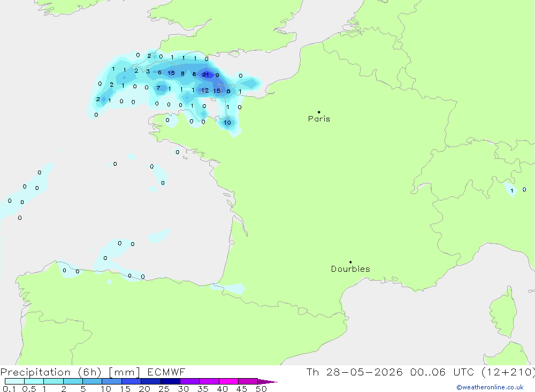The image size is (535, 392).
Task: Click the '0.1' legend scale label
Action: pyautogui.click(x=9, y=389)
